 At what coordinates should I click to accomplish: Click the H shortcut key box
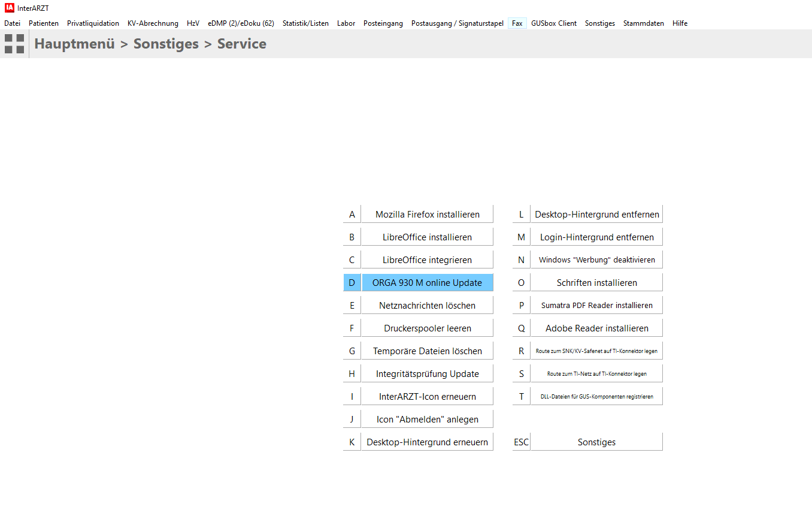[352, 373]
